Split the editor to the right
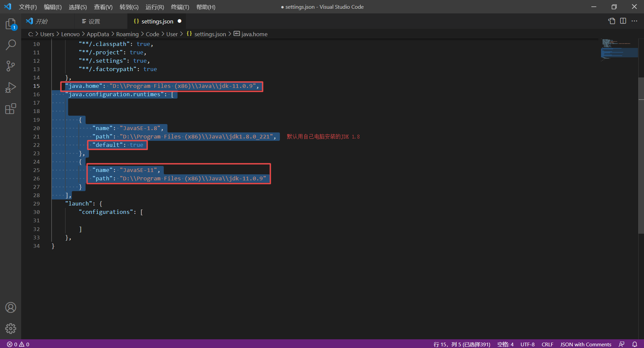Image resolution: width=644 pixels, height=348 pixels. pos(623,21)
